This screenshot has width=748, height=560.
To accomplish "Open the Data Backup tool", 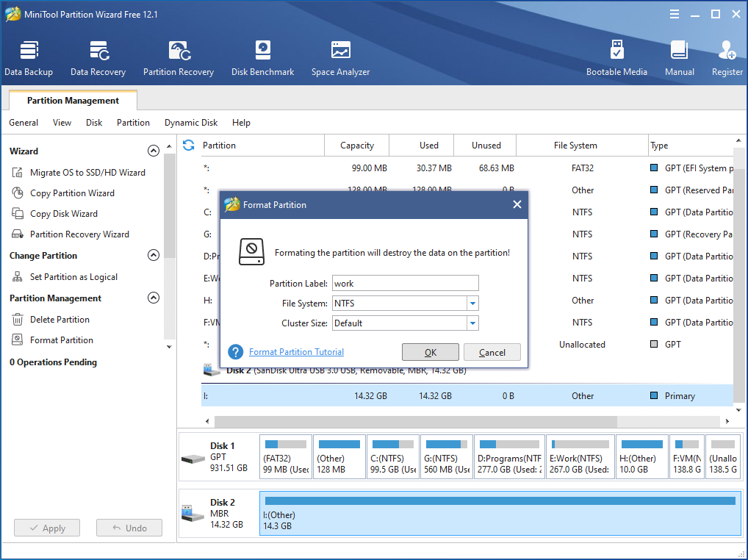I will pos(29,59).
